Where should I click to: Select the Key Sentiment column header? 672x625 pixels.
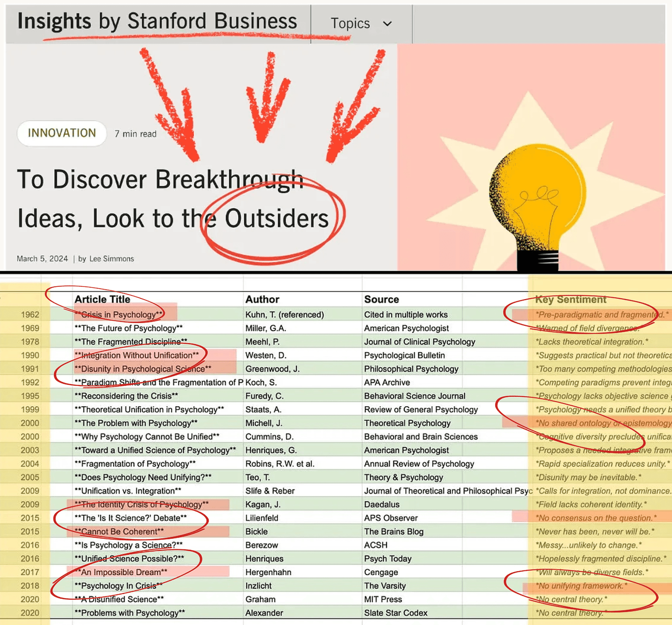click(x=570, y=299)
